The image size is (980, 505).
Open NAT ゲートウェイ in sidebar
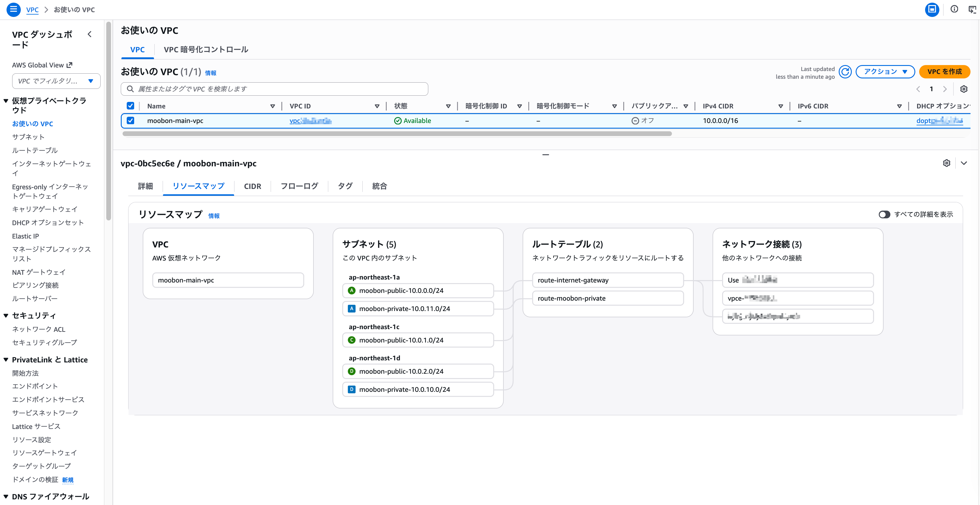[38, 272]
